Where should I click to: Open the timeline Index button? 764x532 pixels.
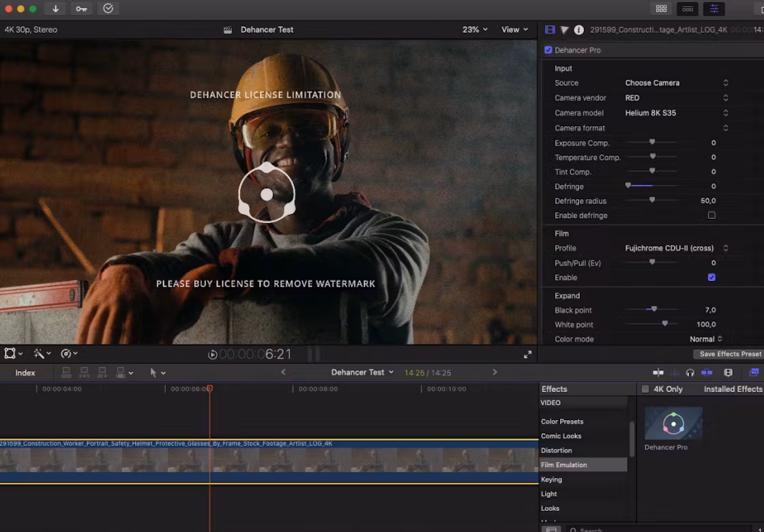pos(25,372)
